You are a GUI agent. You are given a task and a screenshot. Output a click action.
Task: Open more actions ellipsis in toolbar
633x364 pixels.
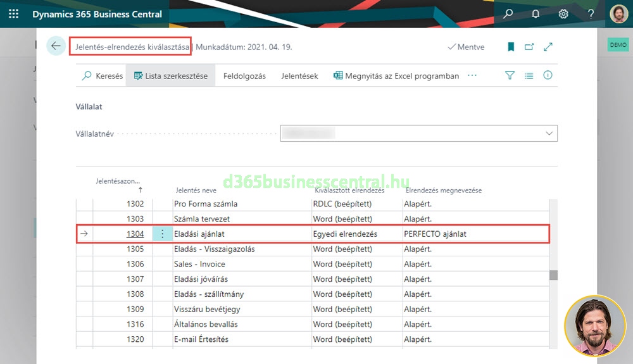click(x=472, y=76)
